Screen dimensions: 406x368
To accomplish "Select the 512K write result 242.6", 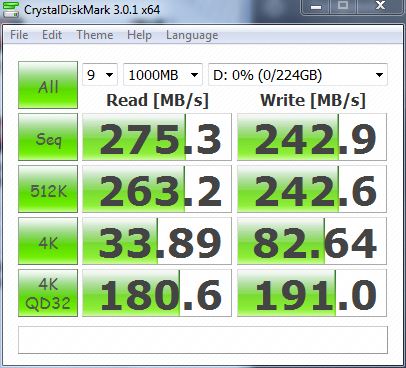I will click(312, 189).
